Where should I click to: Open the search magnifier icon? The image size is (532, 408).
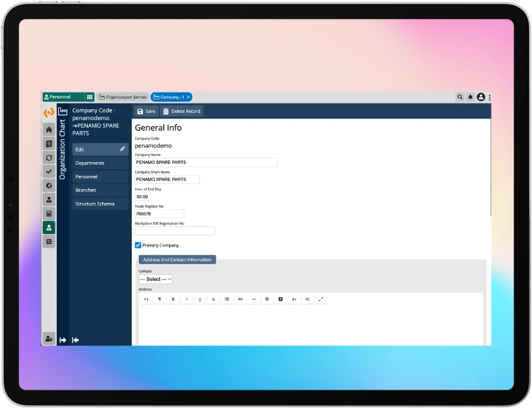[460, 97]
